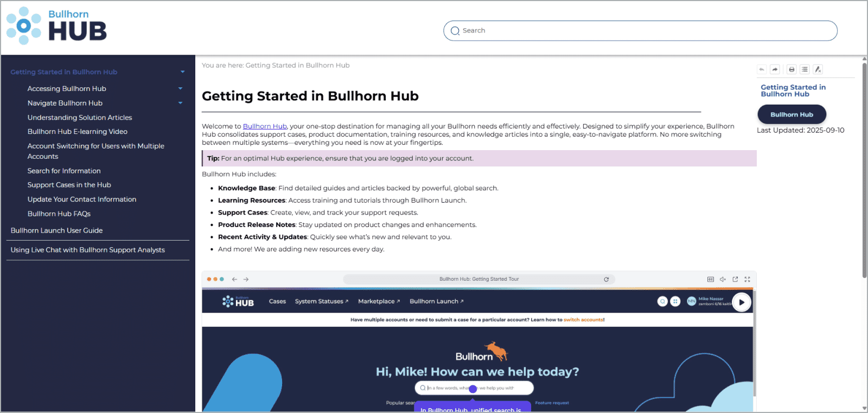Click the 'Recent Activity & Updates' bullet text
The image size is (868, 413).
[x=263, y=237]
